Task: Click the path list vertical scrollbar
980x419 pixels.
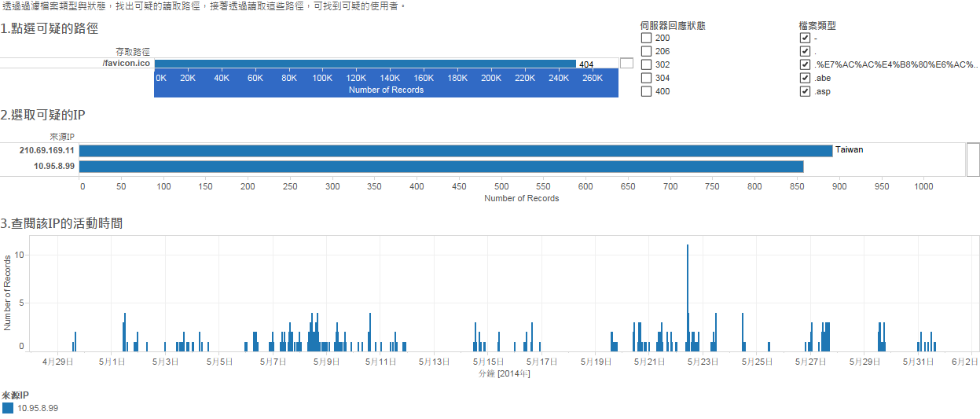Action: tap(626, 63)
